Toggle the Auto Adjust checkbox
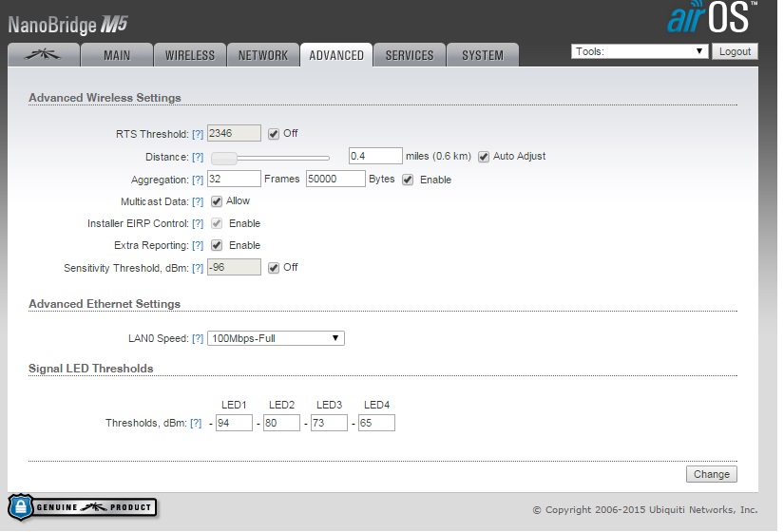 (483, 157)
